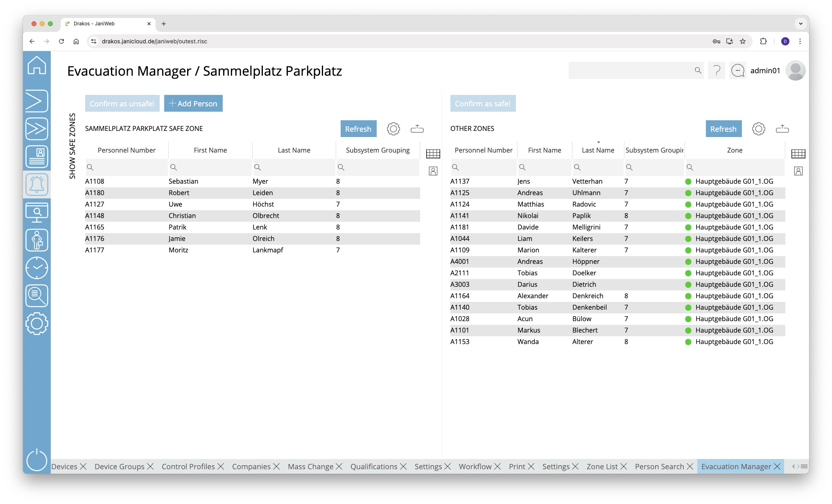Sort Other Zones by Last Name column
The image size is (832, 504).
tap(598, 150)
